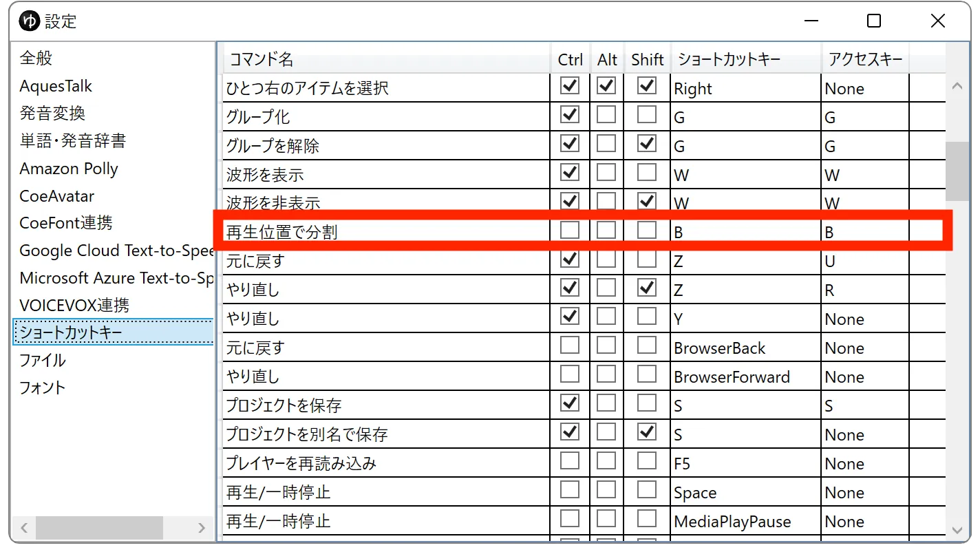Click the sidebar horizontal scrollbar's right arrow

(202, 528)
